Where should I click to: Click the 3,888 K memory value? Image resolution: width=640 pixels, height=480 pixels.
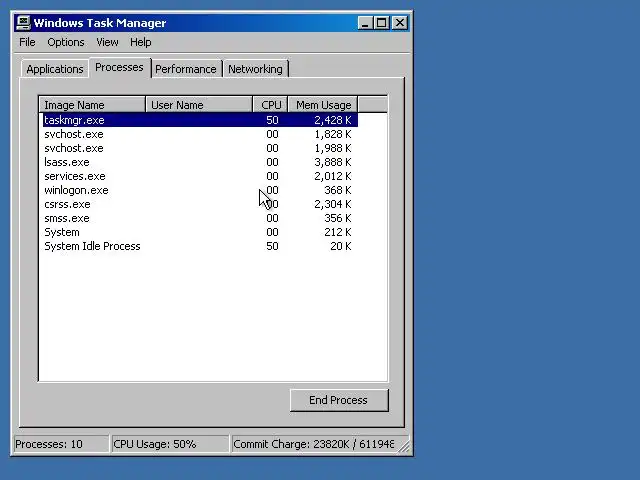333,162
